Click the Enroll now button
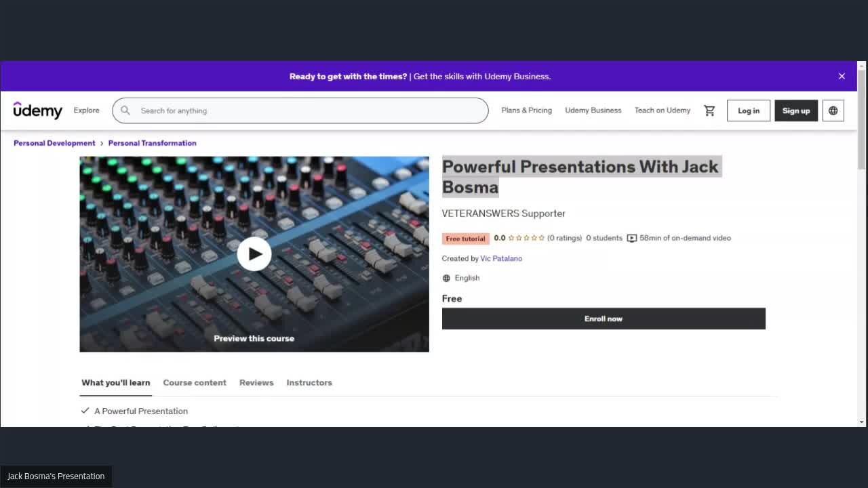This screenshot has height=488, width=868. [x=604, y=319]
